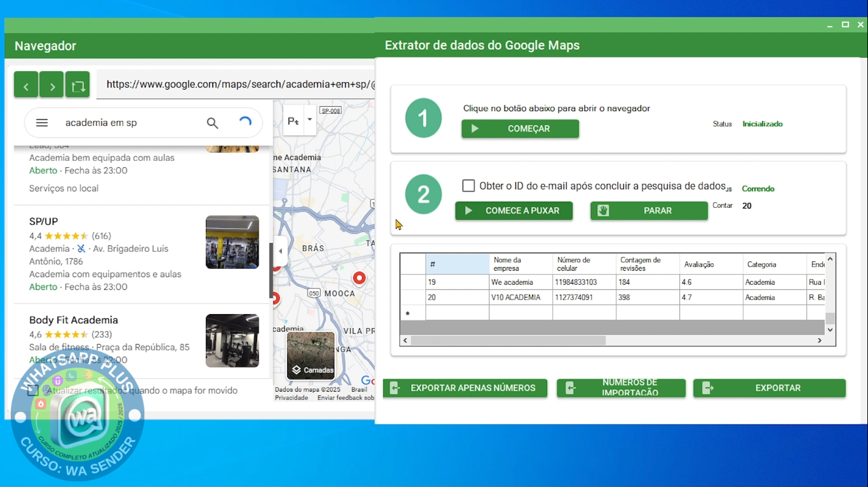The image size is (868, 487).
Task: Click the Maps results list scrollbar
Action: click(x=271, y=271)
